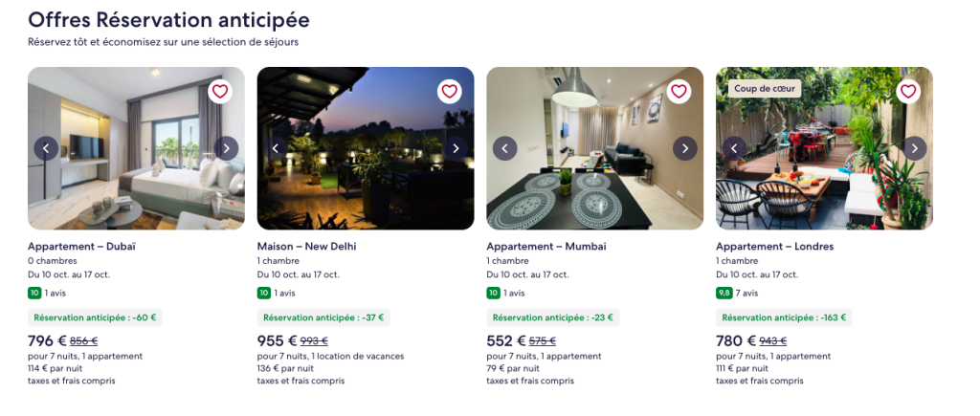Advance to next New Delhi house photo
980x416 pixels.
pos(456,148)
